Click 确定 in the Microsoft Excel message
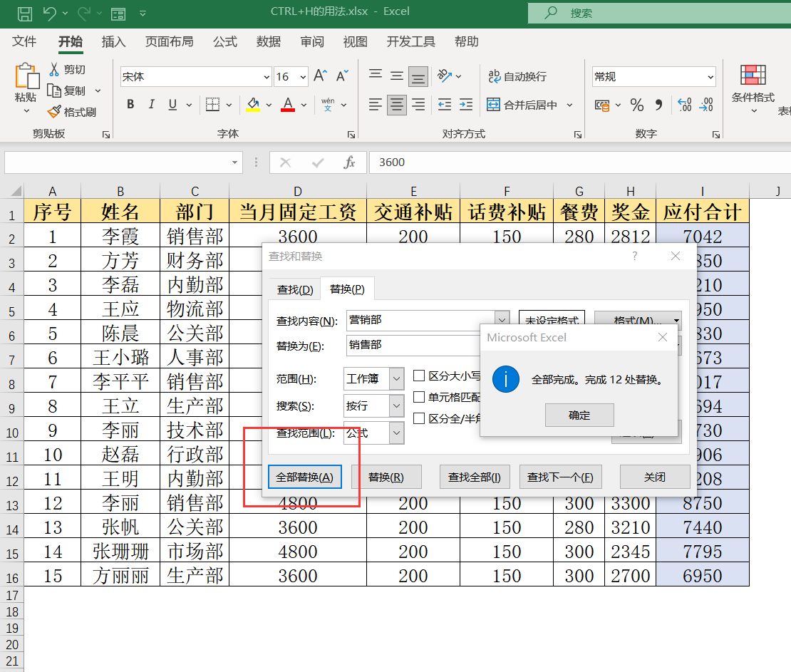This screenshot has height=672, width=791. click(x=579, y=415)
